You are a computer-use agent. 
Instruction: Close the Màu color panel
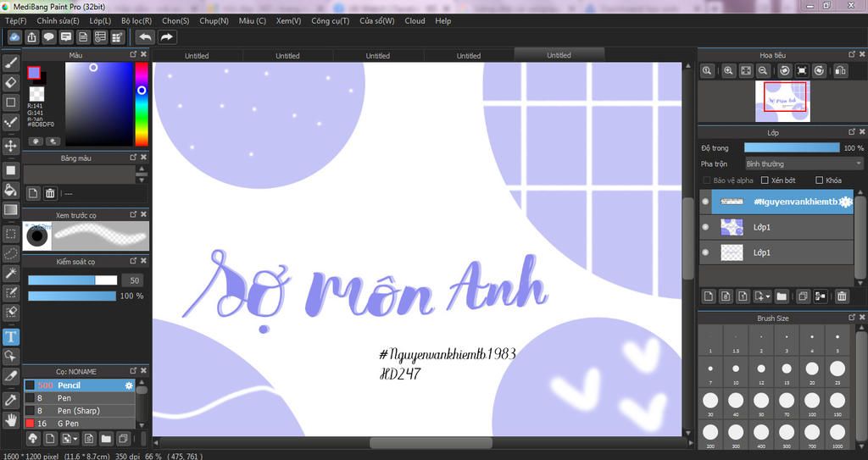[x=143, y=54]
